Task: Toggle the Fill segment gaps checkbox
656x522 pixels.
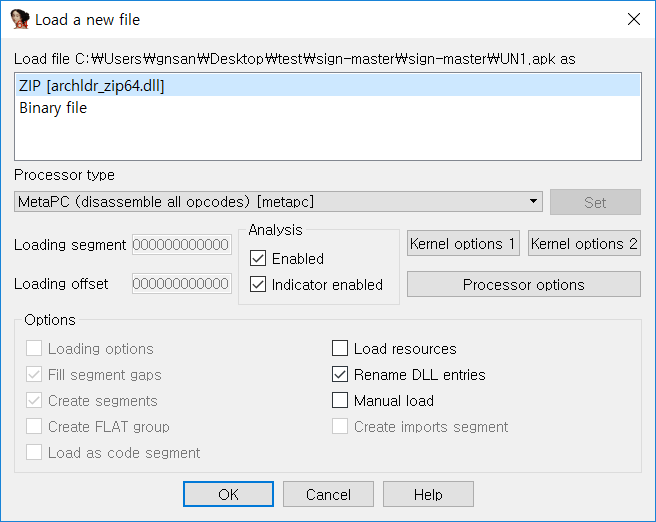Action: (34, 374)
